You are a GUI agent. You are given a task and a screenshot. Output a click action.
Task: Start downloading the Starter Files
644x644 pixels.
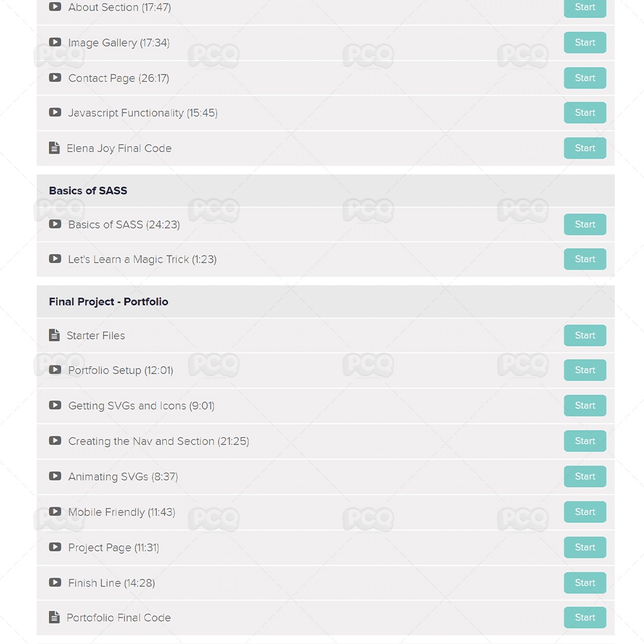pyautogui.click(x=585, y=336)
